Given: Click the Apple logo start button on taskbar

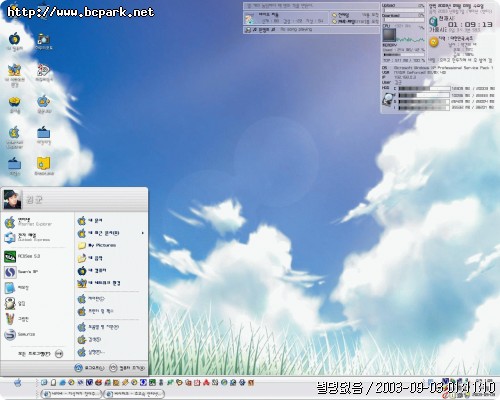Looking at the screenshot, I should pyautogui.click(x=18, y=383).
